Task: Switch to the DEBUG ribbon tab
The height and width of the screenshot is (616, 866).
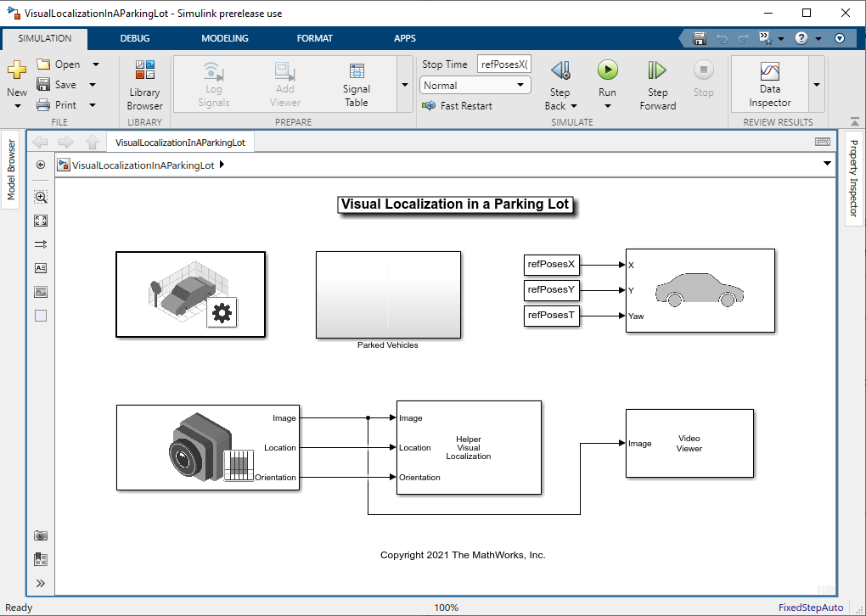Action: click(134, 38)
